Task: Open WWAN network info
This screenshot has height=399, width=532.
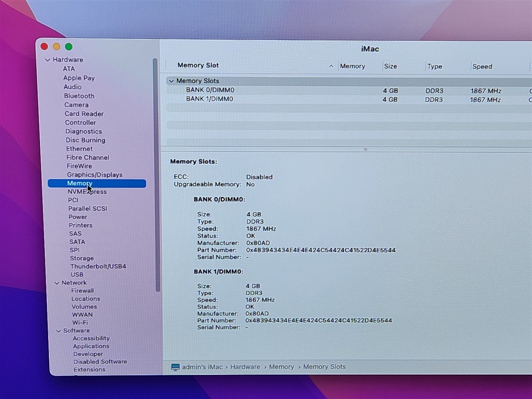Action: (x=82, y=315)
